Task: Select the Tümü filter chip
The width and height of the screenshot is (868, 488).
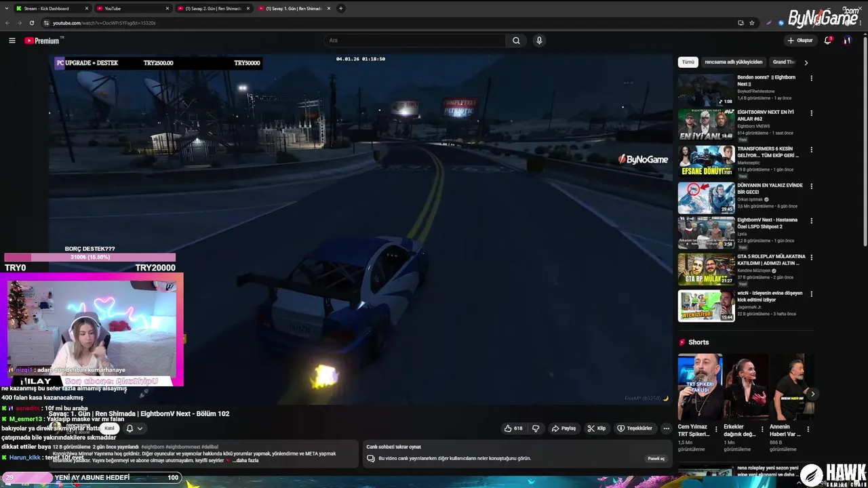Action: tap(688, 62)
